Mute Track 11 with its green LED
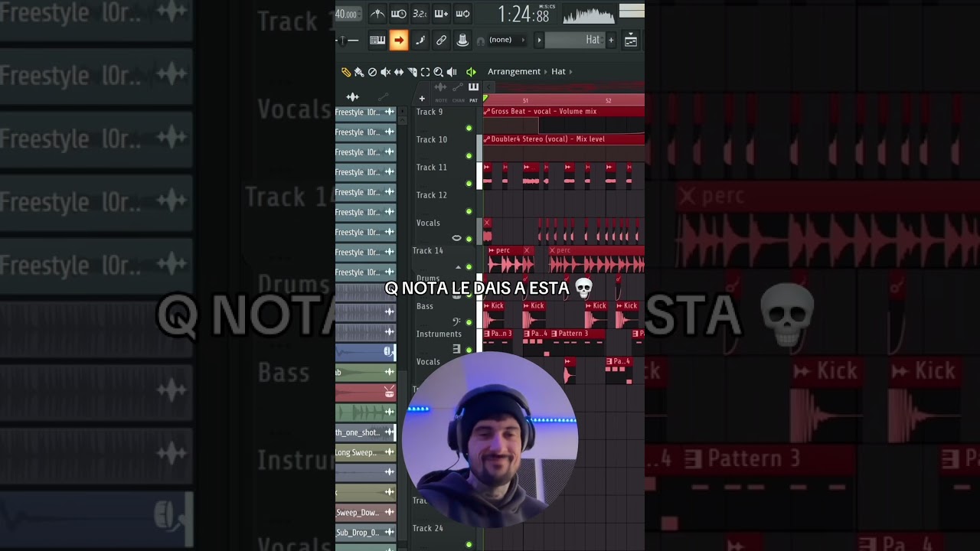The width and height of the screenshot is (980, 551). (x=469, y=184)
